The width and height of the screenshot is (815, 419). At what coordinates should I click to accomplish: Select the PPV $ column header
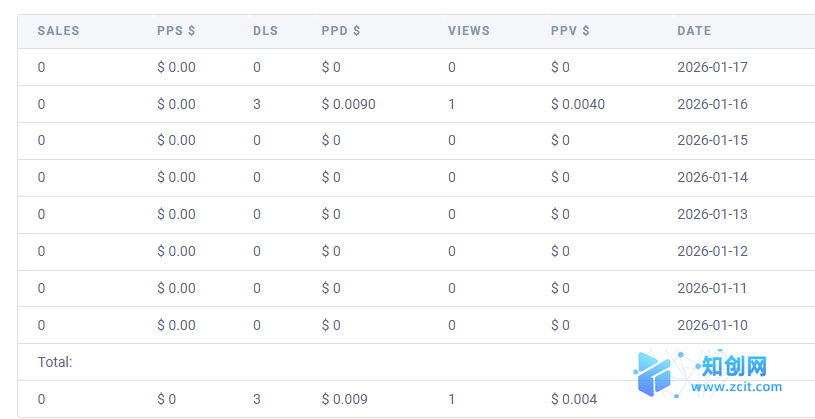click(x=570, y=31)
